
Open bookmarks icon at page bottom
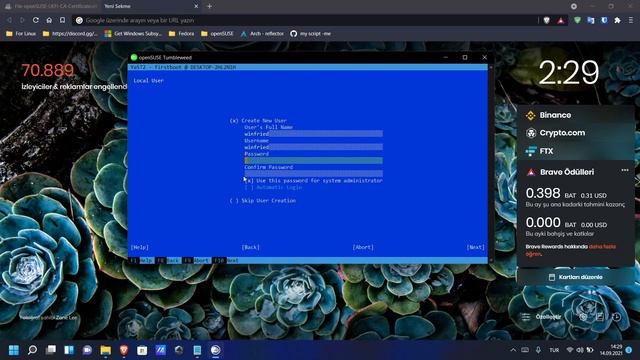pyautogui.click(x=600, y=317)
